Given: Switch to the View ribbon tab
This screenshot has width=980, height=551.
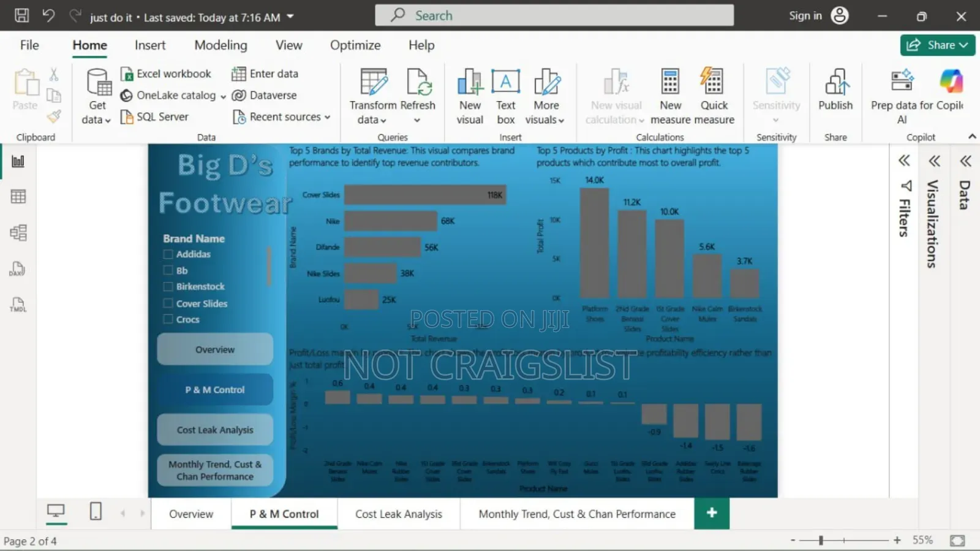Looking at the screenshot, I should [288, 45].
